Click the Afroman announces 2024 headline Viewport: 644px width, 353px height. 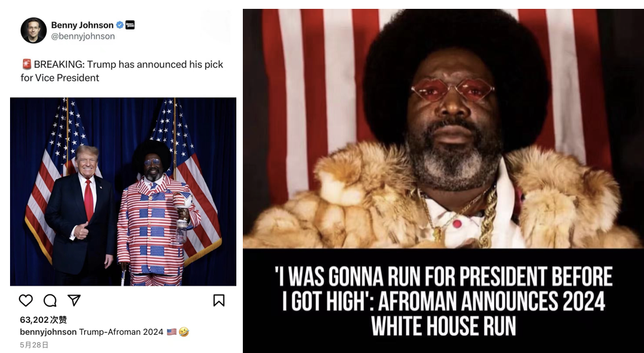(444, 301)
